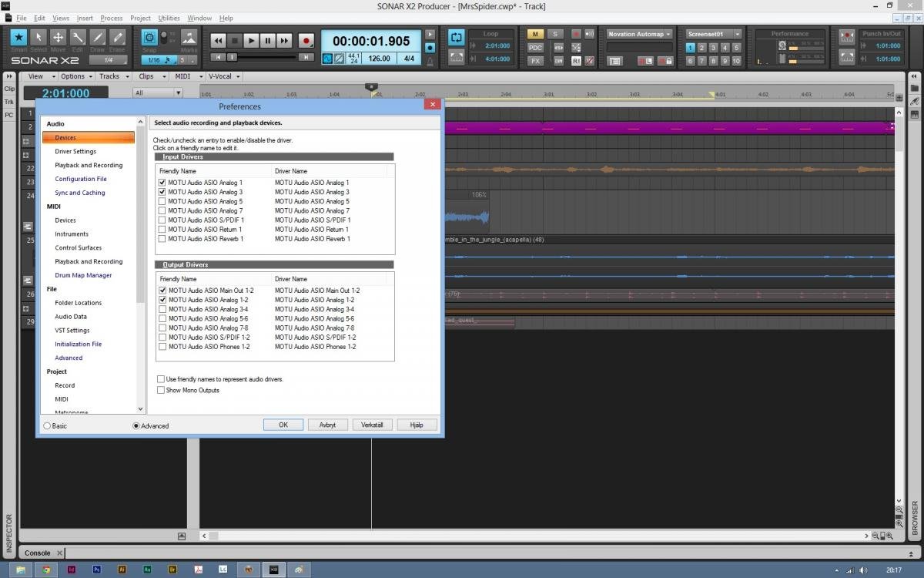Select the Basic radio button
Screen dimensions: 924x578
pyautogui.click(x=48, y=425)
